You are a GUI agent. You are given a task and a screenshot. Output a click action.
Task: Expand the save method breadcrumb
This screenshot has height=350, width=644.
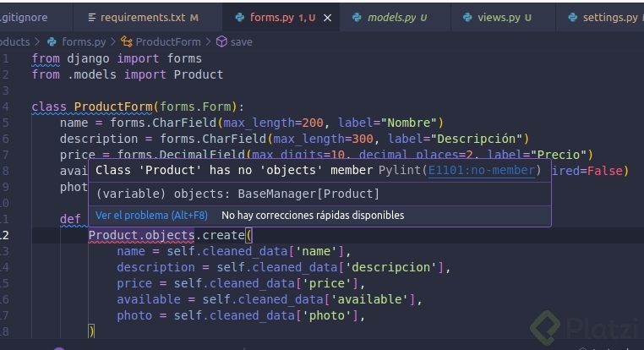[x=241, y=41]
